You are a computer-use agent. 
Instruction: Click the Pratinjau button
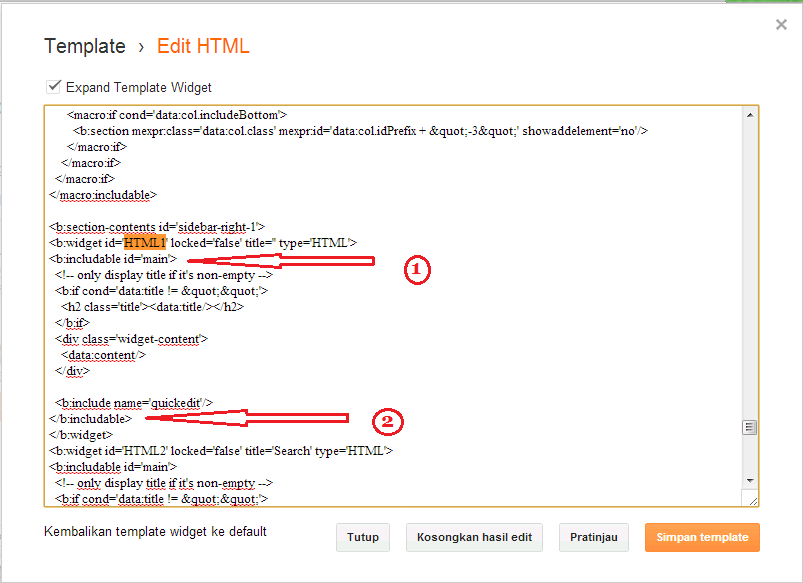(x=593, y=537)
